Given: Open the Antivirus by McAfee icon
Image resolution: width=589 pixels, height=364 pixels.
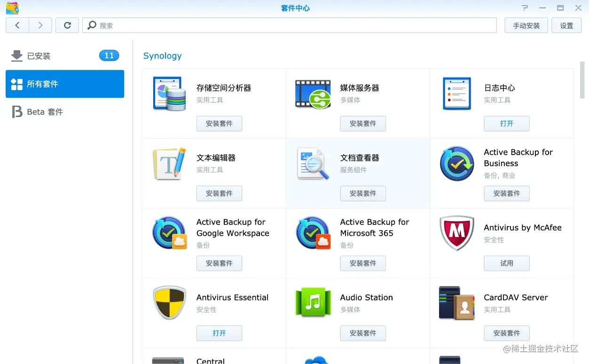Looking at the screenshot, I should point(457,233).
